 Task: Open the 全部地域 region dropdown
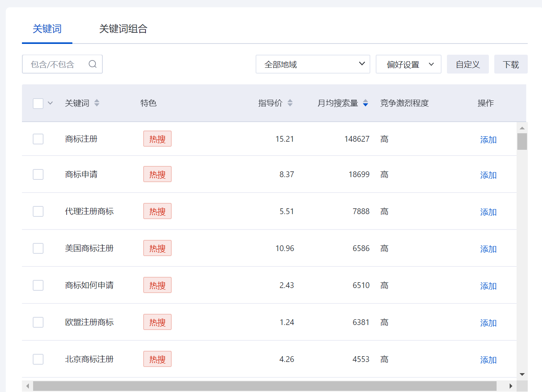pos(313,64)
